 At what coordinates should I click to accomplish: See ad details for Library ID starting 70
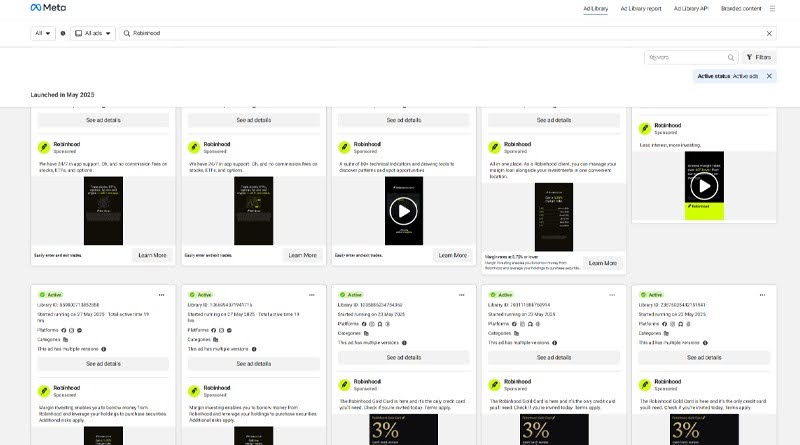point(554,358)
